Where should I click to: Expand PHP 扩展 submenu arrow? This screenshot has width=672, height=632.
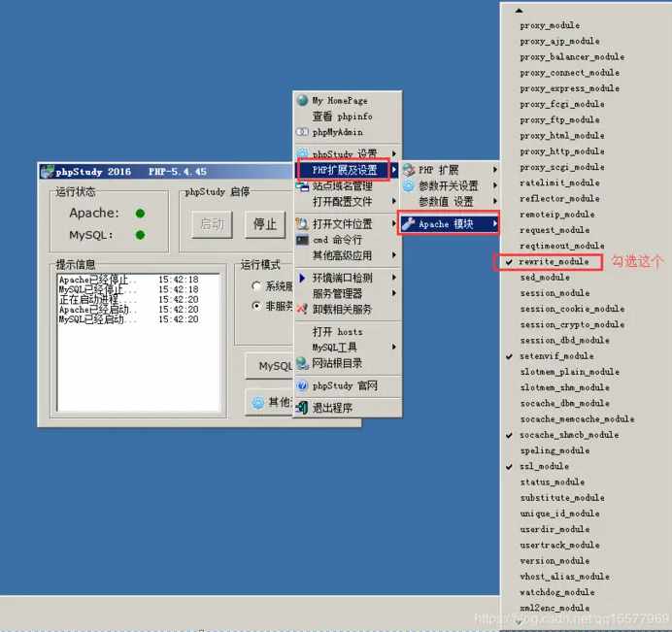pyautogui.click(x=495, y=170)
